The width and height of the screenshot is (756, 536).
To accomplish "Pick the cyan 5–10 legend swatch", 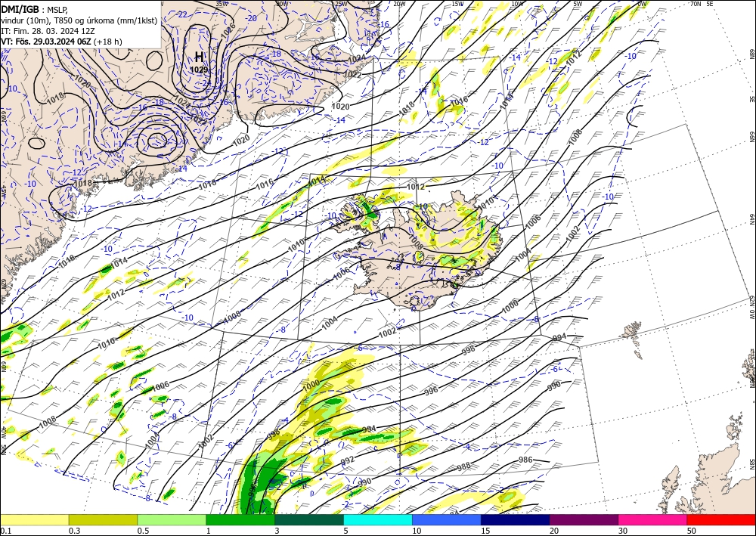I will [378, 519].
